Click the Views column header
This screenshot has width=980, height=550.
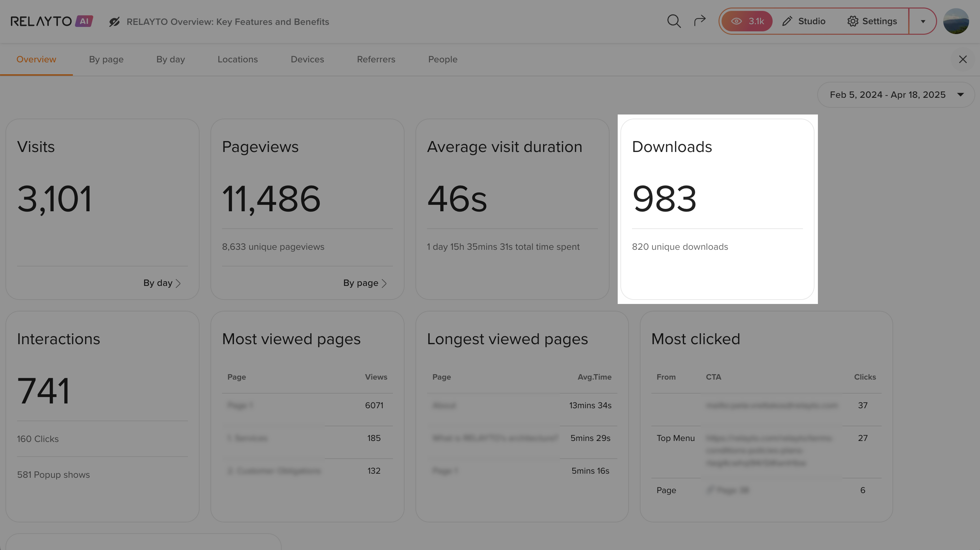[376, 377]
